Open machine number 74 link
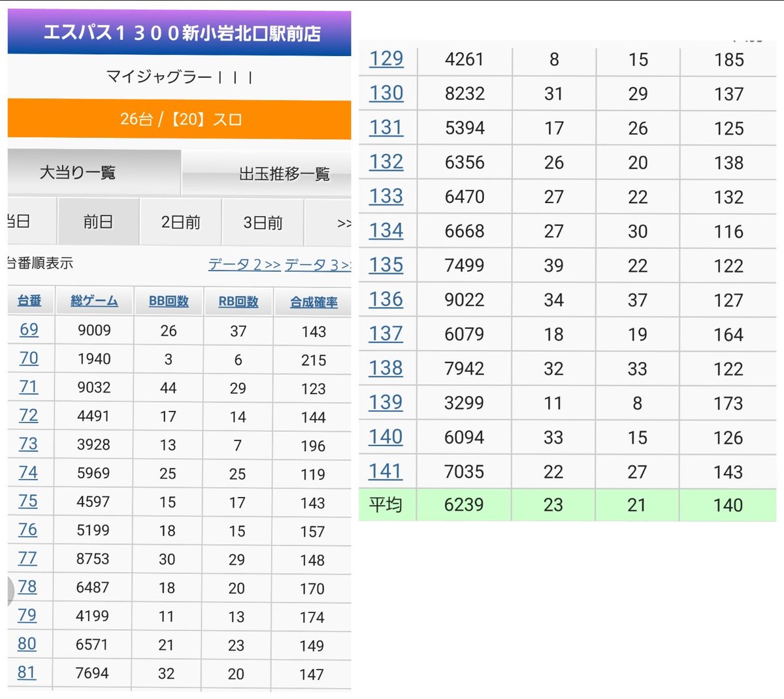 click(x=28, y=472)
